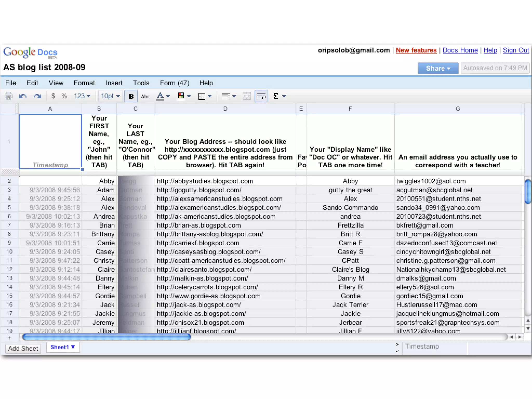Click the vertical scrollbar thumb

[528, 191]
